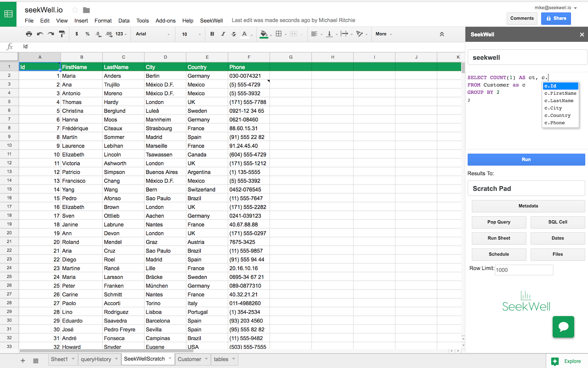This screenshot has height=368, width=588.
Task: Expand the More toolbar options
Action: pyautogui.click(x=384, y=34)
